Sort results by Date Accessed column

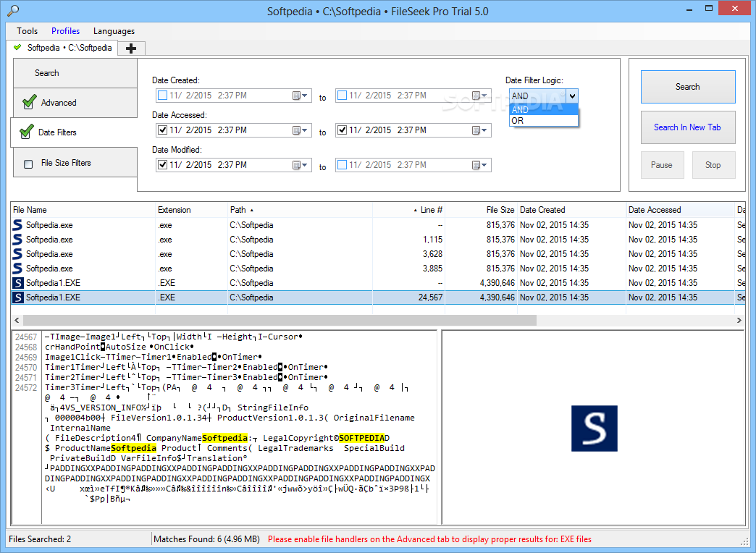680,210
